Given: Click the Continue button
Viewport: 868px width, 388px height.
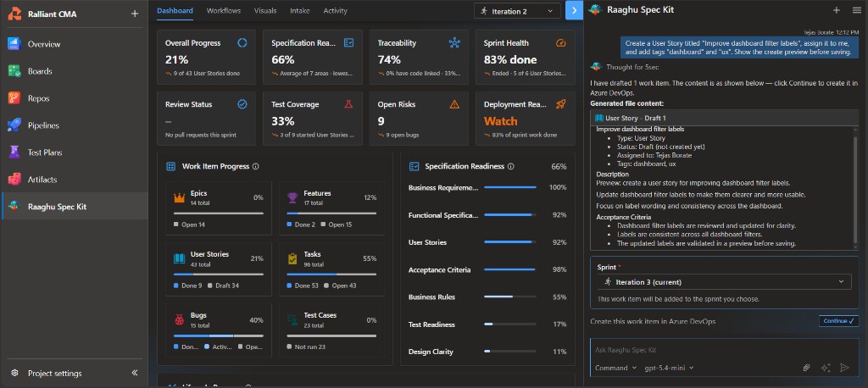Looking at the screenshot, I should (838, 321).
